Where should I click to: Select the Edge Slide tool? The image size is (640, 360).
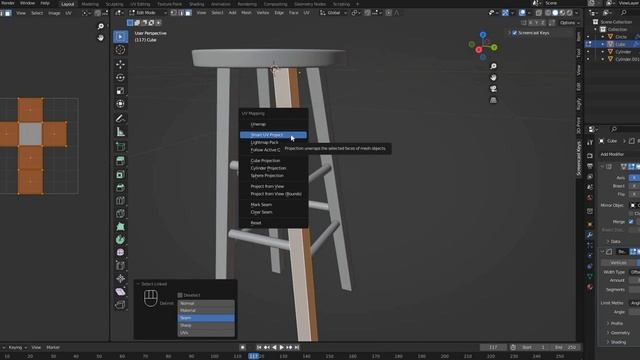pyautogui.click(x=120, y=266)
